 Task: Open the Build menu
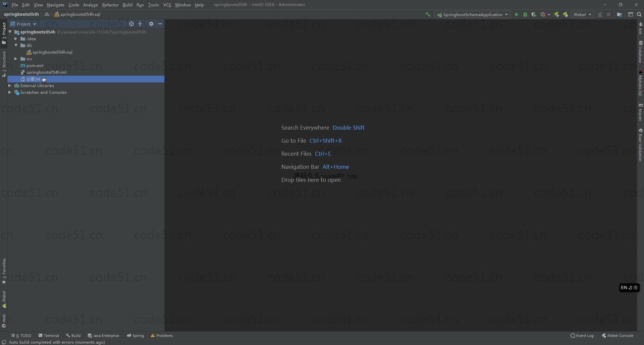pyautogui.click(x=127, y=5)
